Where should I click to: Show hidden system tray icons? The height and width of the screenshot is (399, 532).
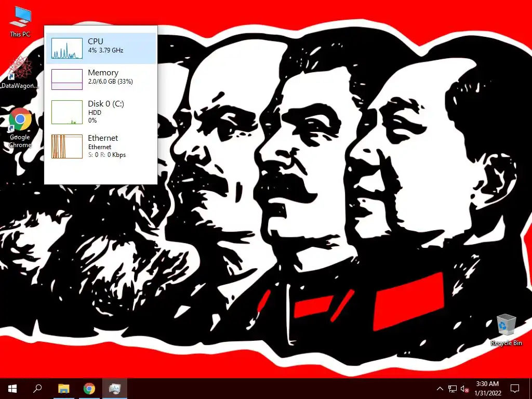[440, 389]
